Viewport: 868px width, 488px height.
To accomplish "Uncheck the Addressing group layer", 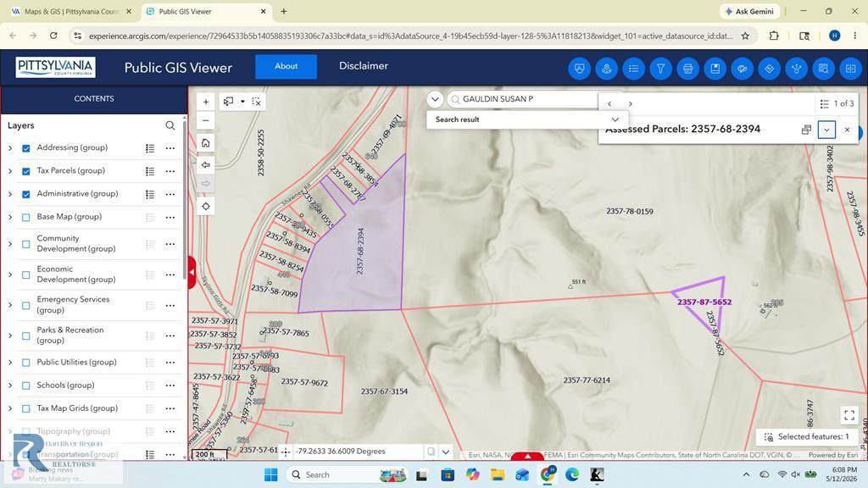I will tap(26, 148).
